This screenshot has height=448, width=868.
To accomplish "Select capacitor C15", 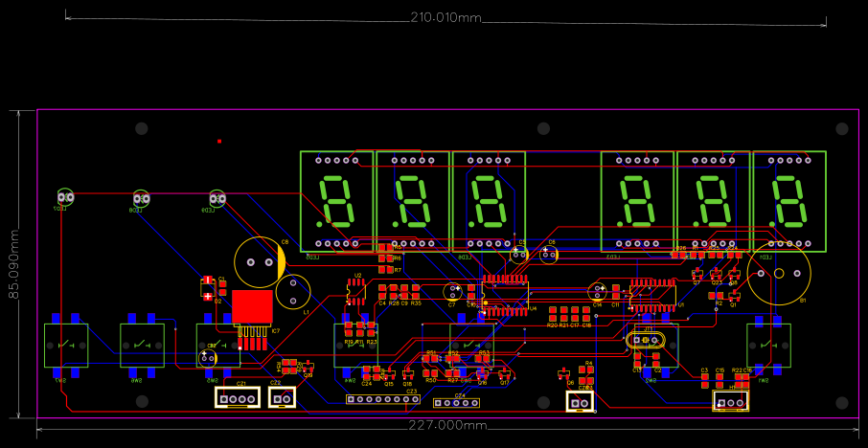I will (x=720, y=381).
